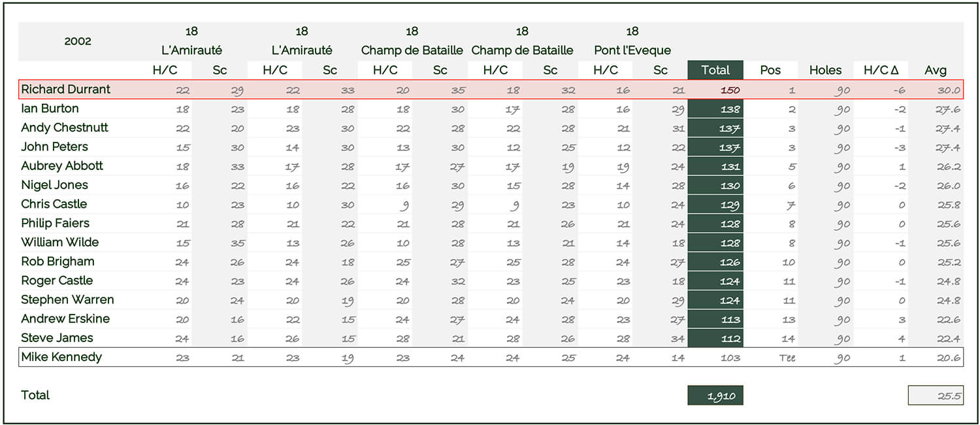Click Ian Burton's total of 138
Screen dimensions: 980x425
pos(715,109)
